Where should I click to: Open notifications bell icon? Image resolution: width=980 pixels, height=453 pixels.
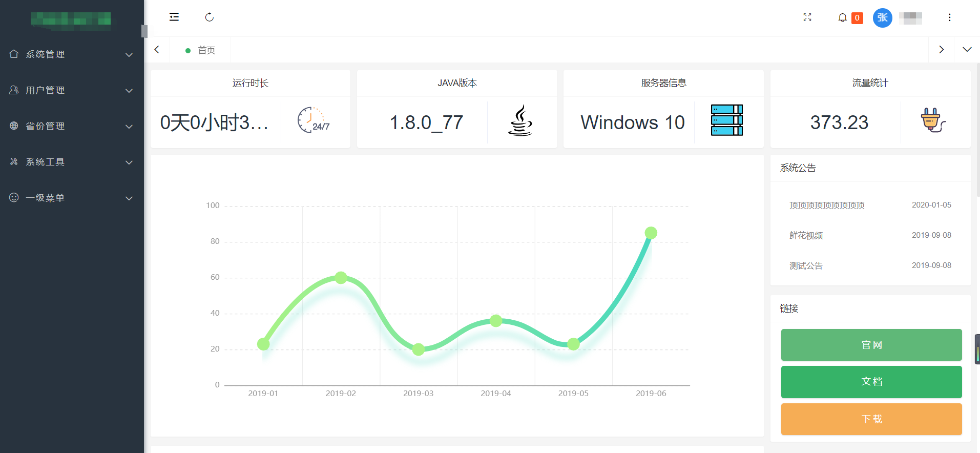click(x=842, y=18)
